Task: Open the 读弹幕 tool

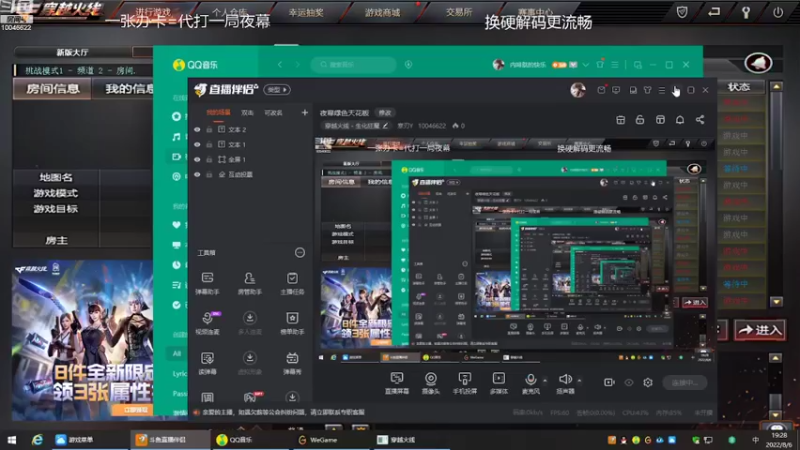Action: pyautogui.click(x=207, y=363)
